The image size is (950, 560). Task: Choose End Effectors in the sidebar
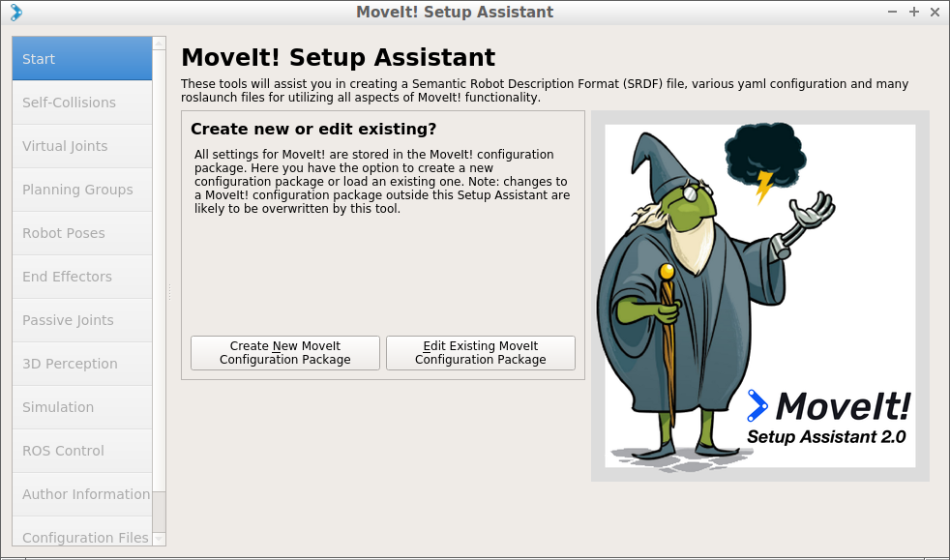[82, 277]
